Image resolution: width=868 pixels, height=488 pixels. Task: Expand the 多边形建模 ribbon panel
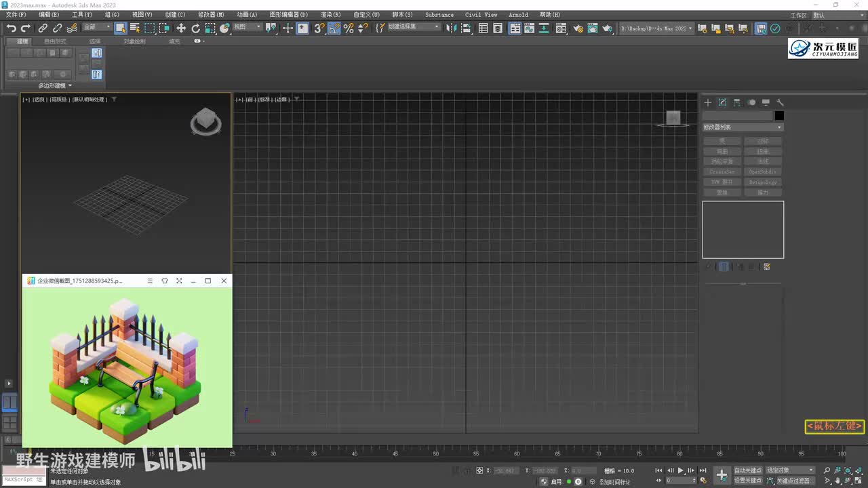click(x=55, y=85)
